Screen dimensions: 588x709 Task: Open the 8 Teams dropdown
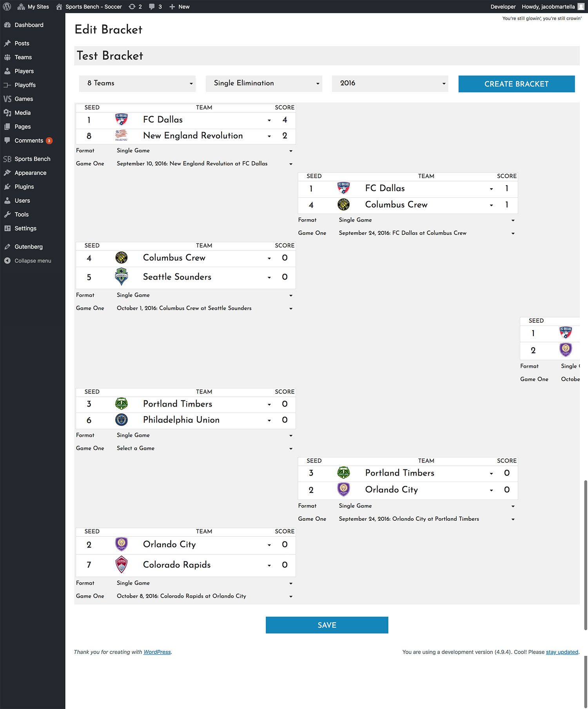point(137,84)
